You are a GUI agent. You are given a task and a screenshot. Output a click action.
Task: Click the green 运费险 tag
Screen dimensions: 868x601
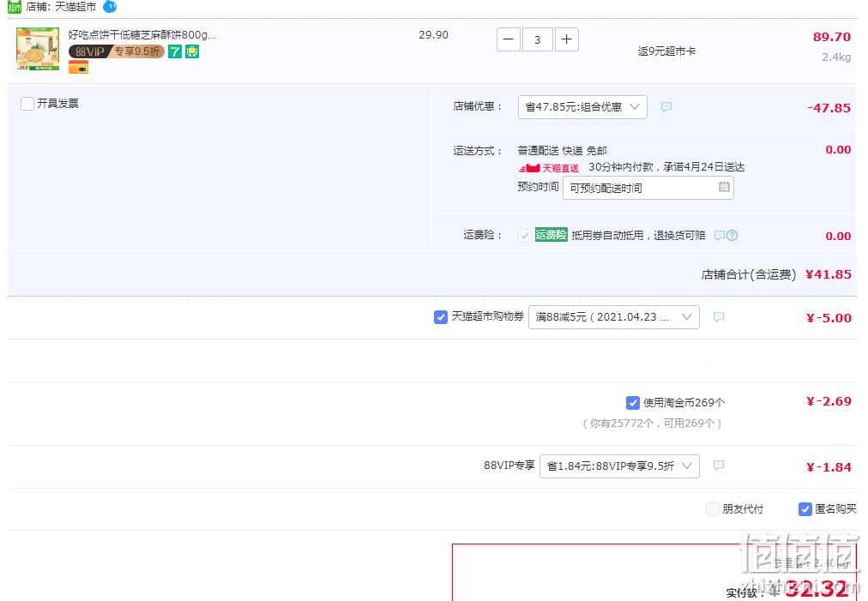tap(552, 235)
